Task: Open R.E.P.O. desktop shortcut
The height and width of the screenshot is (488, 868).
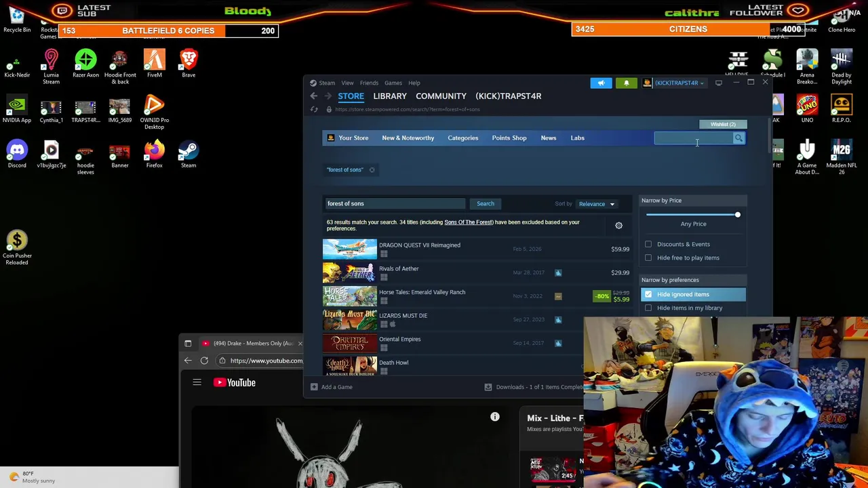Action: click(x=842, y=110)
